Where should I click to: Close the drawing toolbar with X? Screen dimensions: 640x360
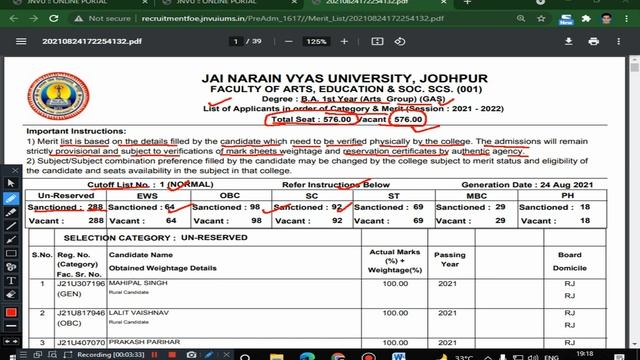(x=15, y=170)
